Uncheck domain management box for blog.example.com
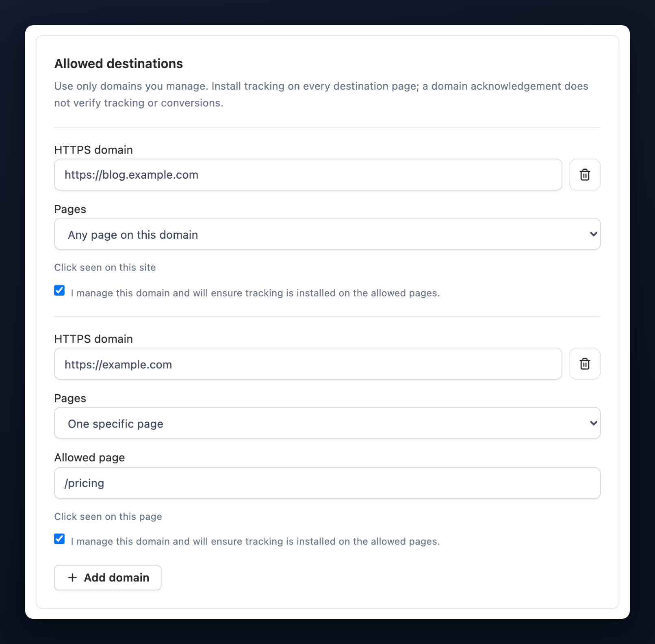The image size is (655, 644). [59, 290]
